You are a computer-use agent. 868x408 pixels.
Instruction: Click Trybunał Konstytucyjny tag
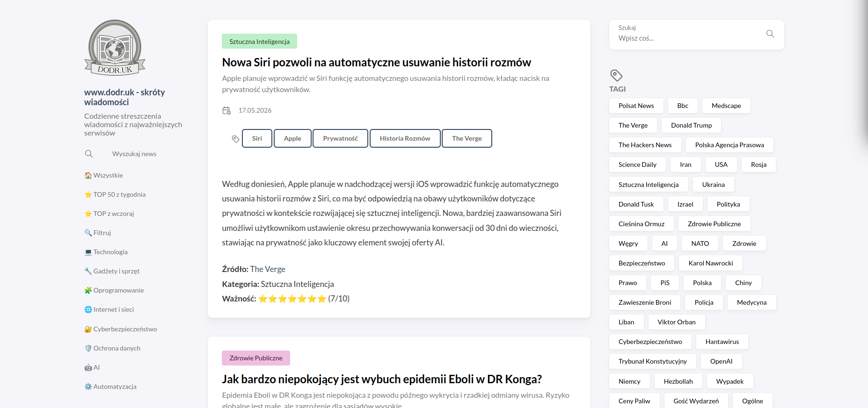[653, 361]
